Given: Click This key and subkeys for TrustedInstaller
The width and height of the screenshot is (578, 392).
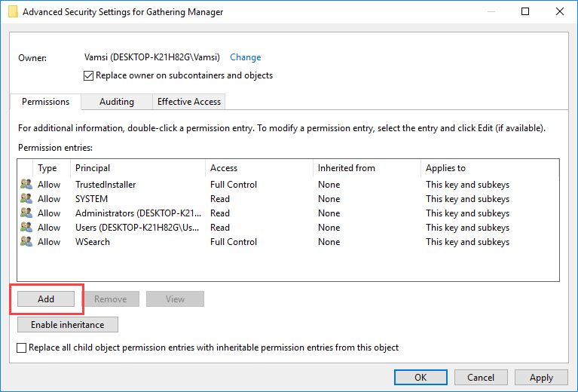Looking at the screenshot, I should tap(467, 185).
